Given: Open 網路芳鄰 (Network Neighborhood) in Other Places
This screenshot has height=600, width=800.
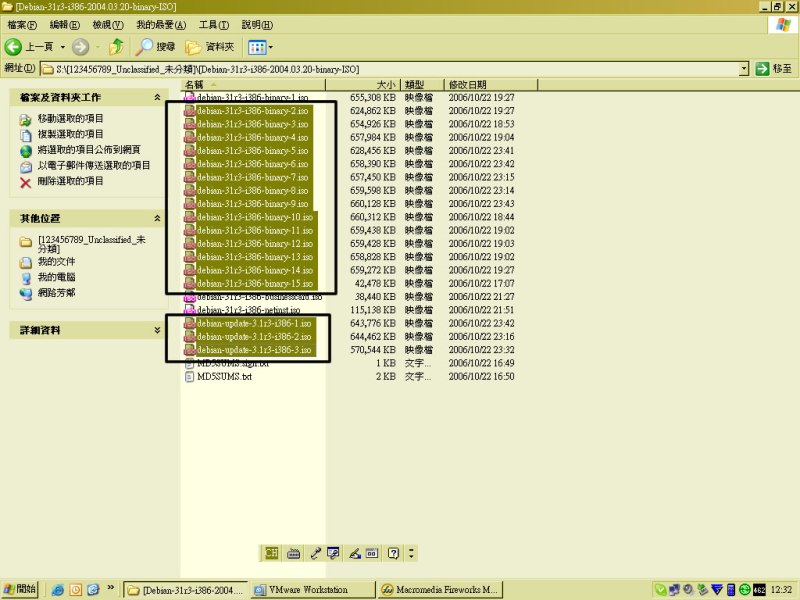Looking at the screenshot, I should click(56, 293).
